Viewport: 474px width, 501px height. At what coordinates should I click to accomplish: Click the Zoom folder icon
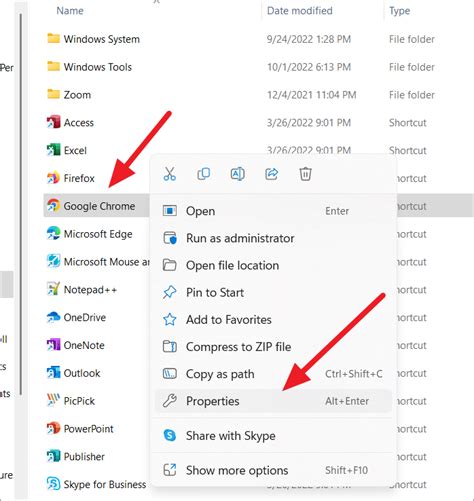click(53, 94)
